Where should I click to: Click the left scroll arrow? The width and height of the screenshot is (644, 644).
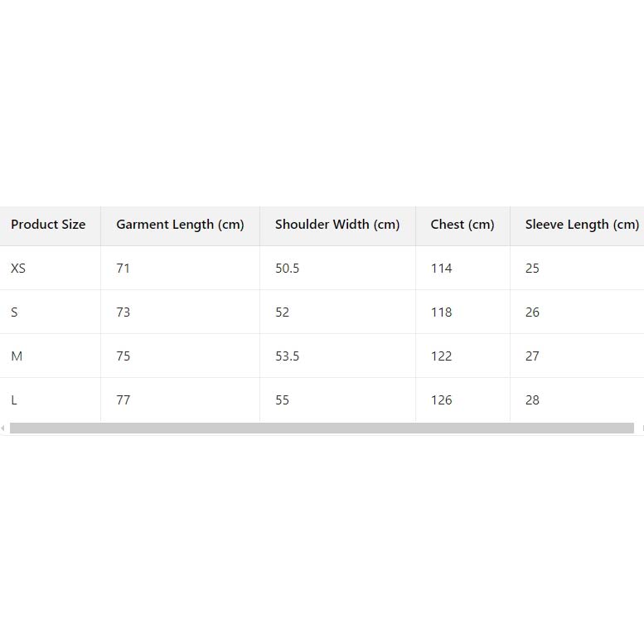point(3,429)
